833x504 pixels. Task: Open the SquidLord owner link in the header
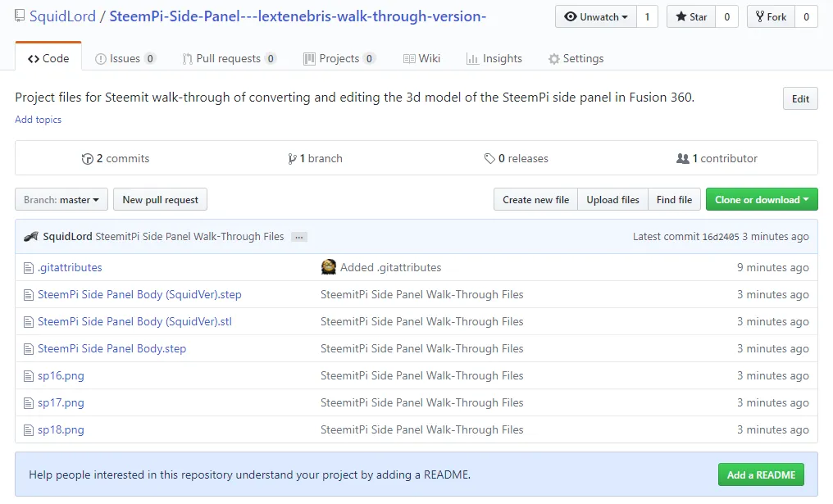(x=62, y=16)
